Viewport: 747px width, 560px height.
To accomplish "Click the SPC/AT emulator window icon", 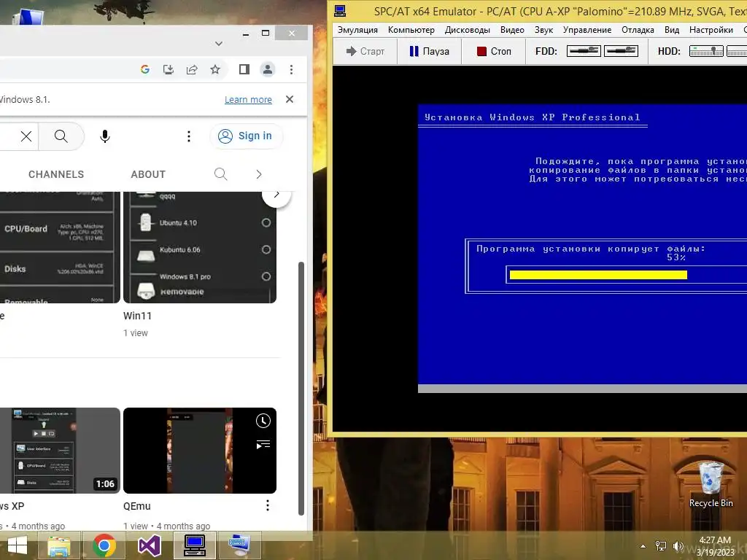I will click(340, 10).
